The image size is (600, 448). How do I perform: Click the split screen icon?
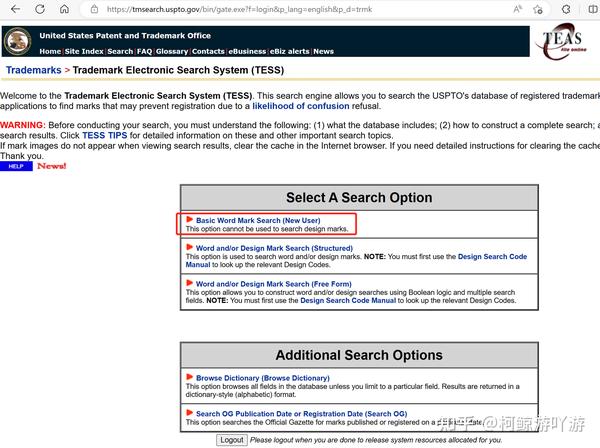(x=593, y=9)
